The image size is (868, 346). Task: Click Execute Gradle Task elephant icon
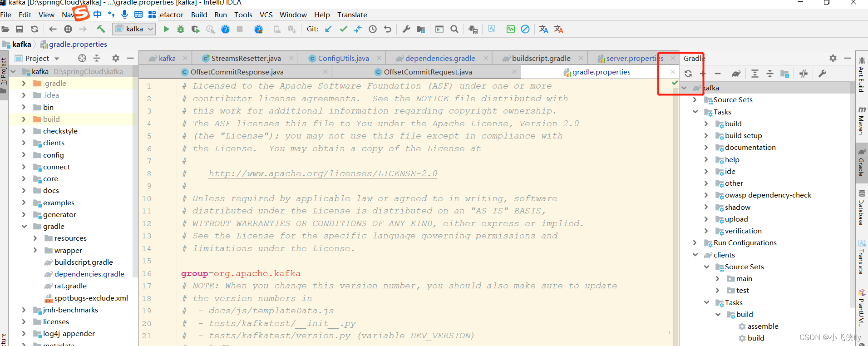coord(736,74)
